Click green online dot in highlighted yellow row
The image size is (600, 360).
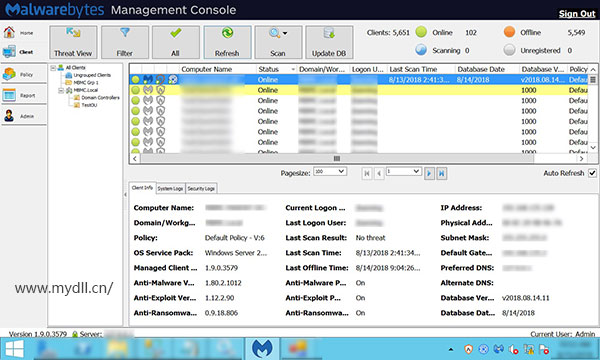click(x=135, y=90)
